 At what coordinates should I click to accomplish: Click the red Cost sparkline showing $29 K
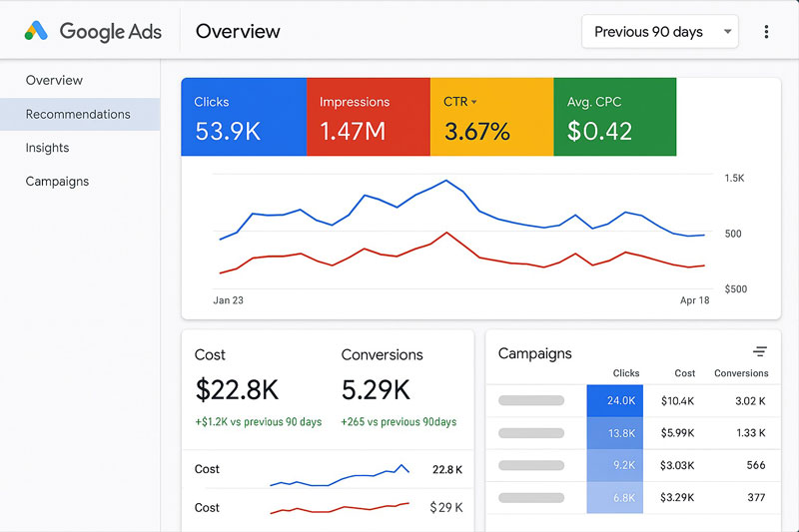pyautogui.click(x=340, y=508)
